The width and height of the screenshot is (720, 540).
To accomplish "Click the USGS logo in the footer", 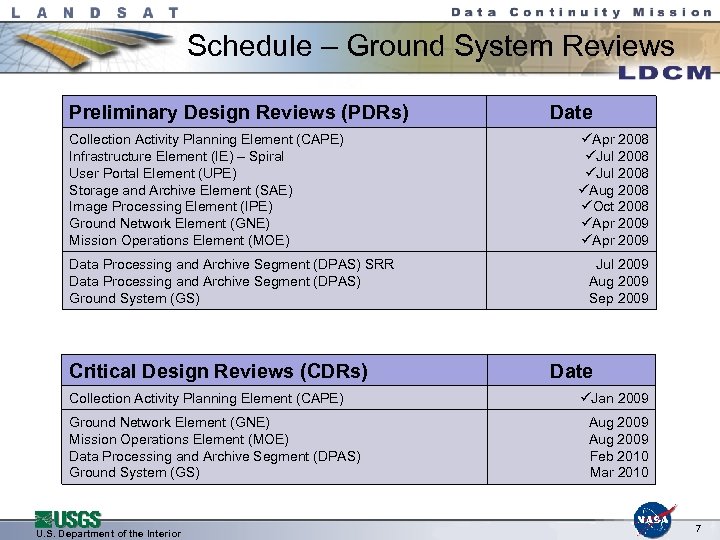I will 68,519.
